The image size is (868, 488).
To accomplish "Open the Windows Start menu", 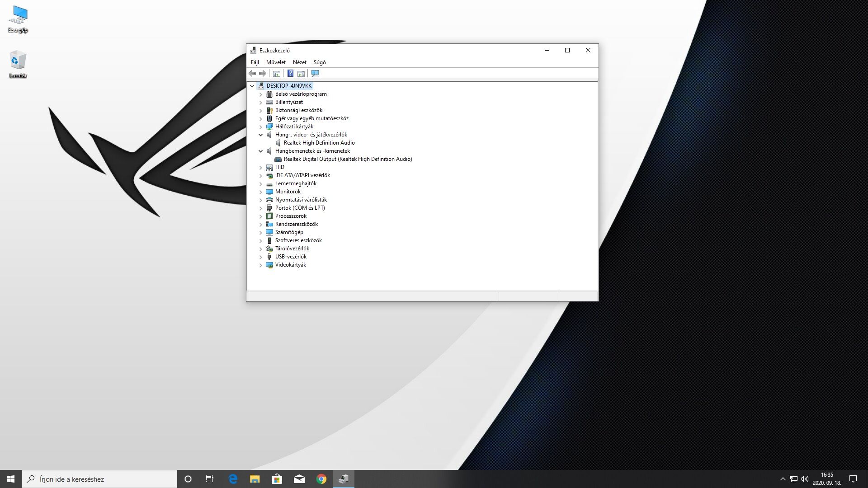I will 11,479.
